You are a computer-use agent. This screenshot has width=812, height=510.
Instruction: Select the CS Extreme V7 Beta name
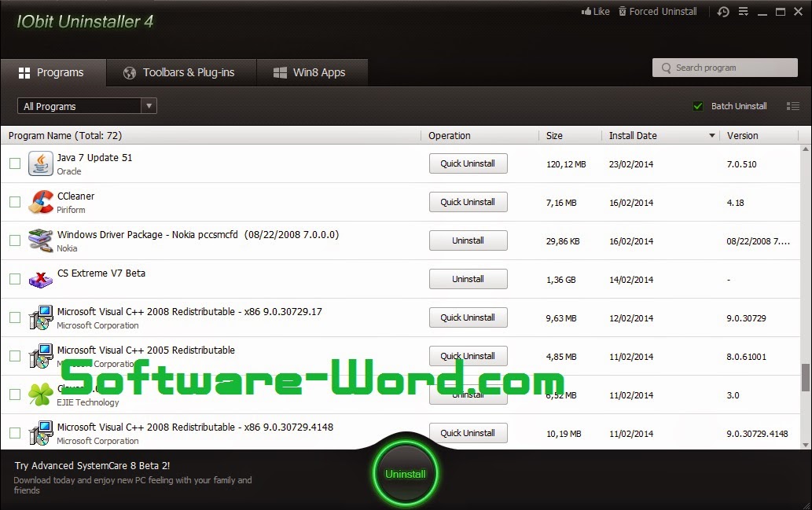click(x=101, y=273)
